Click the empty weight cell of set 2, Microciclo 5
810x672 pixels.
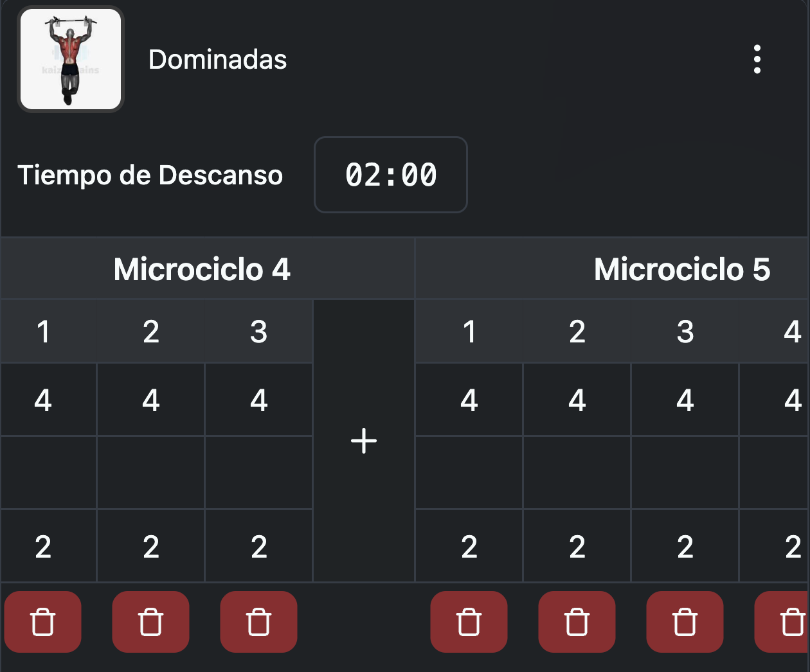(x=577, y=472)
